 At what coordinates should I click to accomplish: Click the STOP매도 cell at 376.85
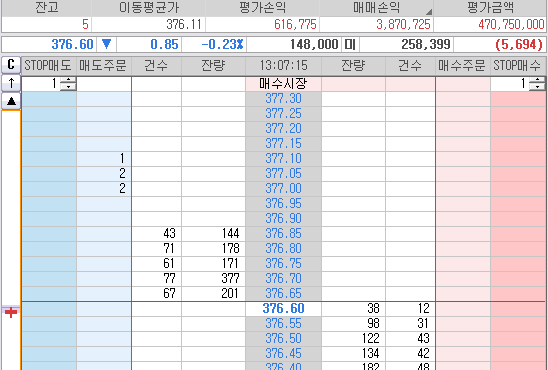[x=49, y=234]
